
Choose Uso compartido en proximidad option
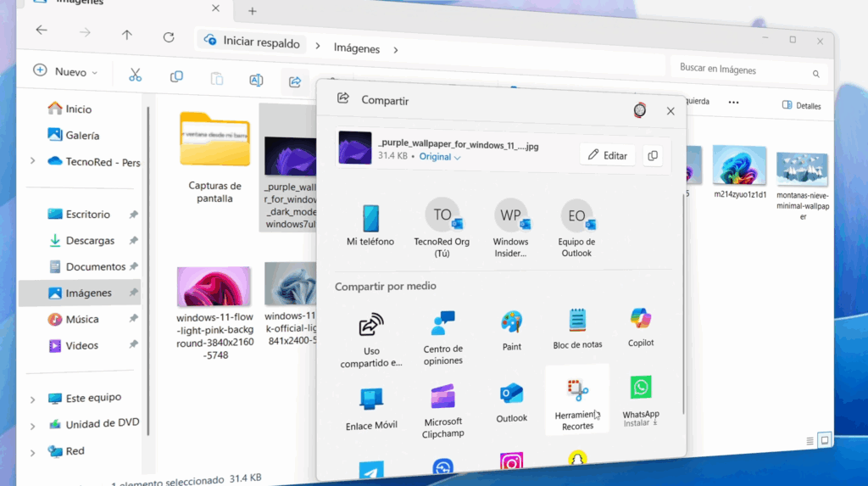(371, 340)
